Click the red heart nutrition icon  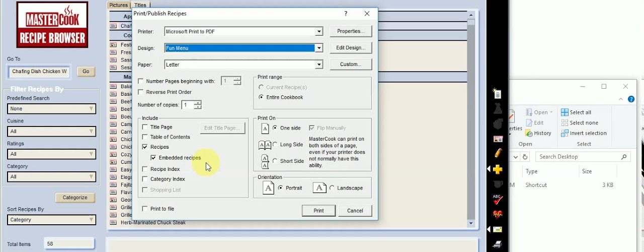(498, 214)
